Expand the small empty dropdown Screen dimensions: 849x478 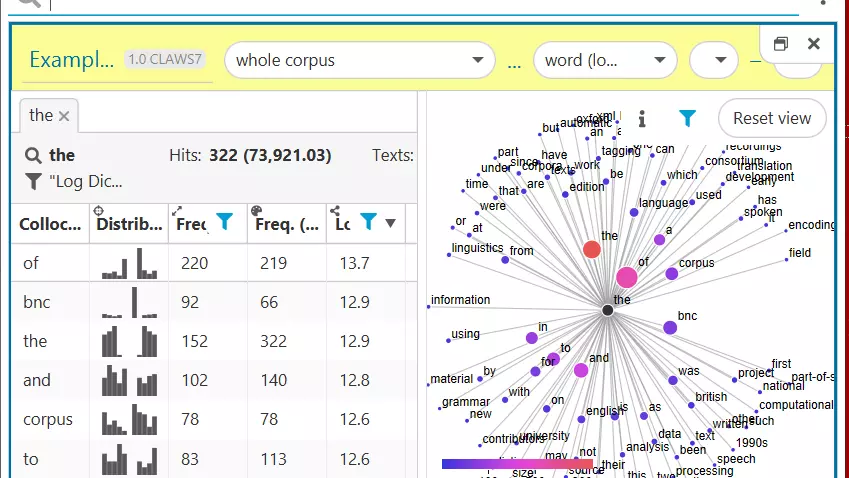click(x=714, y=60)
